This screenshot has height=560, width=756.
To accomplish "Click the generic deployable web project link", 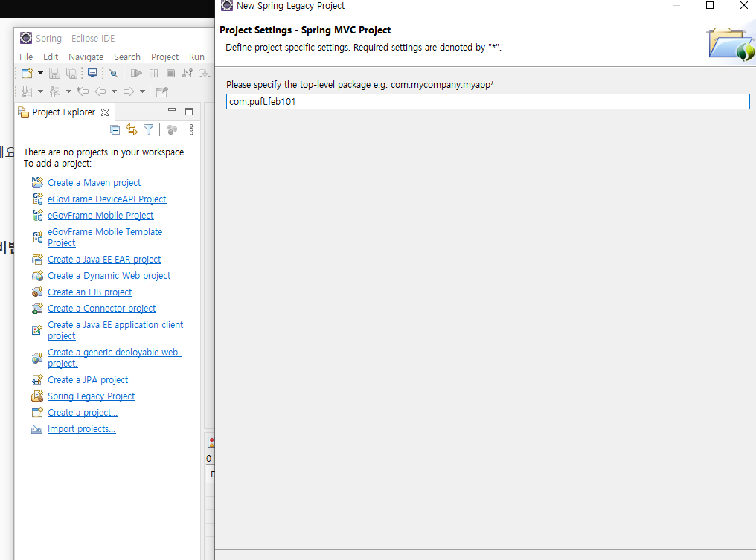I will 114,358.
